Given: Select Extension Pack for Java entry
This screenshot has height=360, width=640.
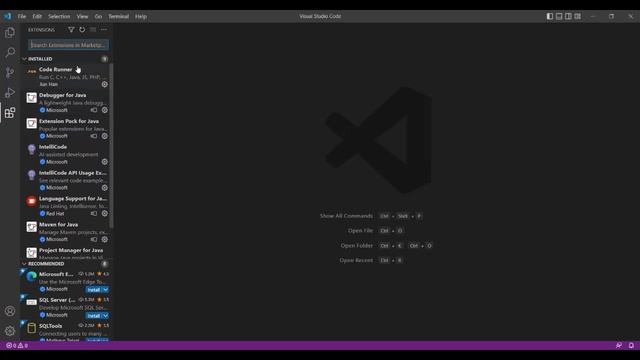Looking at the screenshot, I should coord(65,128).
